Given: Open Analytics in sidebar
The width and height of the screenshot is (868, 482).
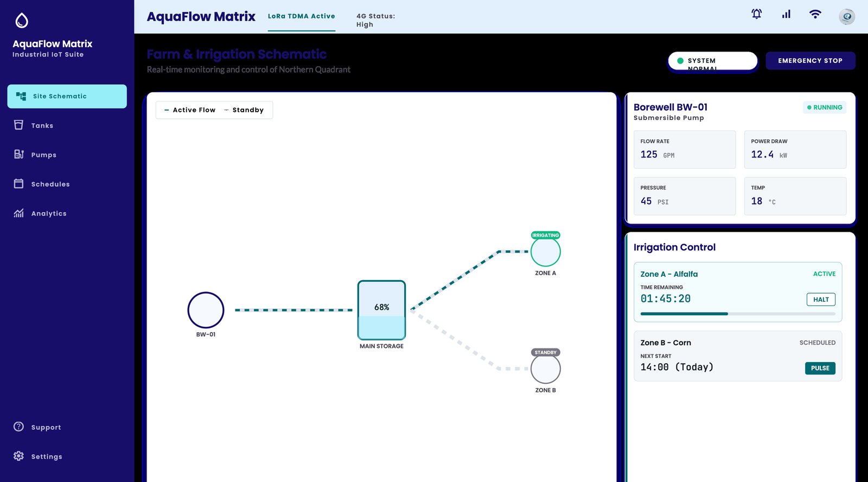Looking at the screenshot, I should coord(67,213).
